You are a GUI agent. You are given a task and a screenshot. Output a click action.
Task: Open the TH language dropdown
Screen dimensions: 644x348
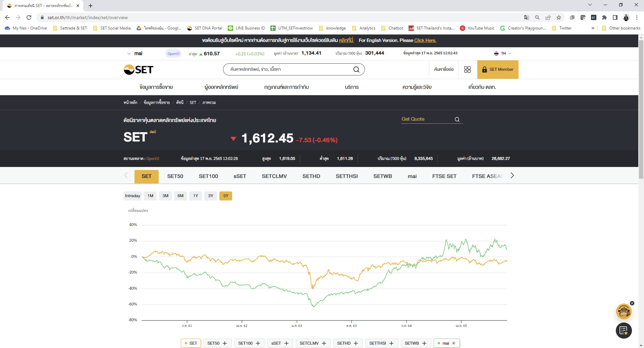click(502, 53)
